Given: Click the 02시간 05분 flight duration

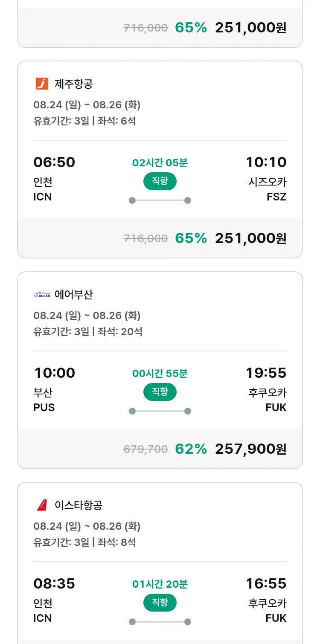Looking at the screenshot, I should click(x=160, y=162).
